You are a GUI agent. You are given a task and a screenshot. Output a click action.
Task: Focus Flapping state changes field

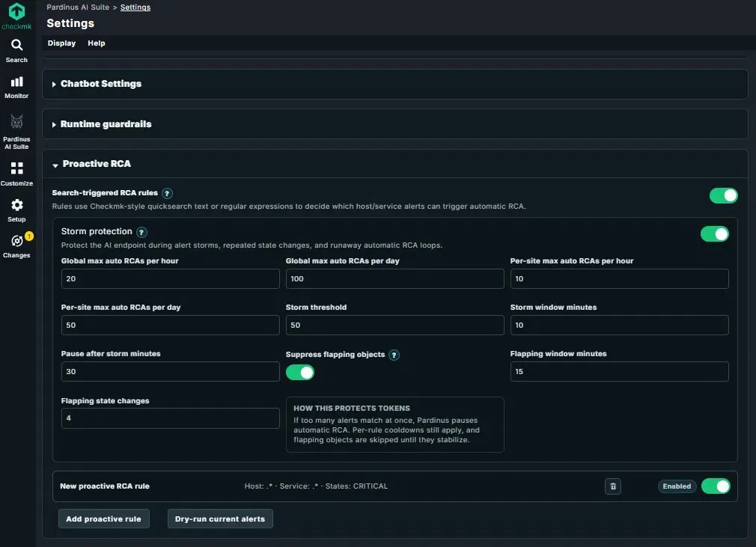click(x=170, y=418)
